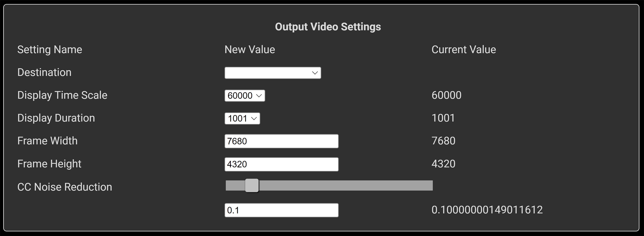This screenshot has width=644, height=236.
Task: Click the CC Noise Reduction label
Action: click(65, 187)
